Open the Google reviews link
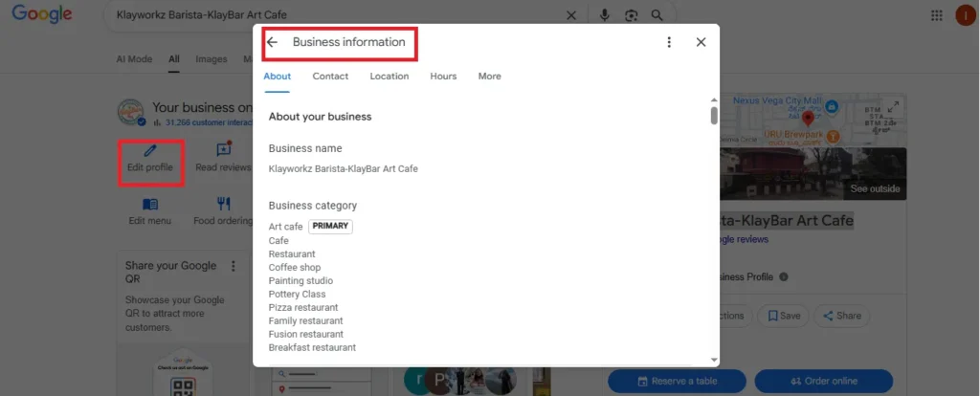Image resolution: width=980 pixels, height=396 pixels. coord(744,239)
